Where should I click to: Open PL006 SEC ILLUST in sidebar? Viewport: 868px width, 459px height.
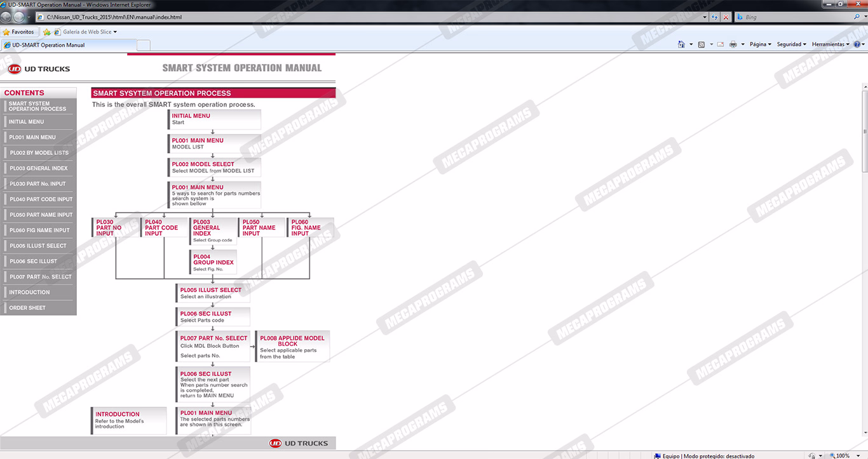[38, 261]
